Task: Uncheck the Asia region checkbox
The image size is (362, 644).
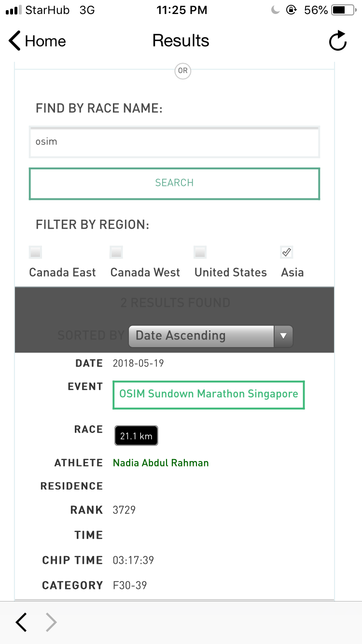Action: (287, 252)
